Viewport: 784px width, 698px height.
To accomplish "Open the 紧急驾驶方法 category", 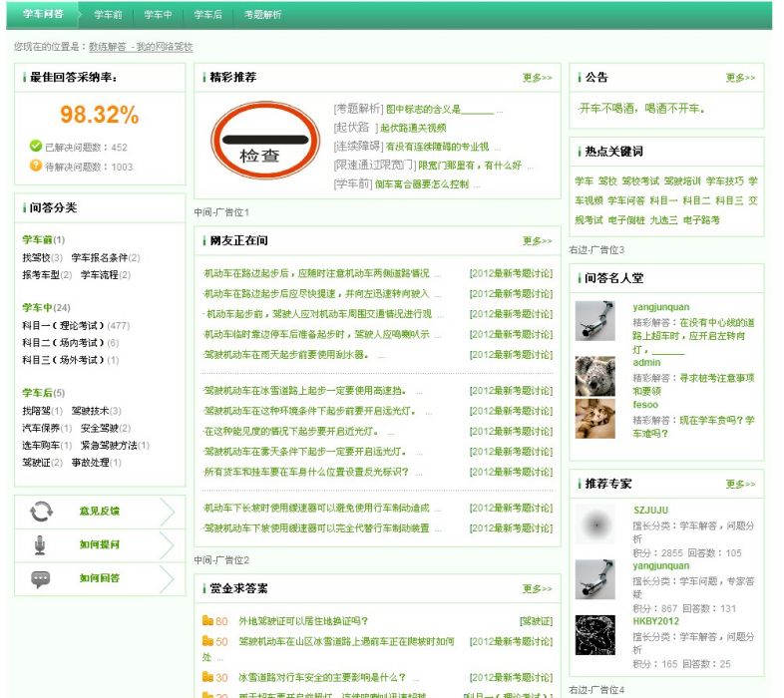I will pyautogui.click(x=109, y=445).
